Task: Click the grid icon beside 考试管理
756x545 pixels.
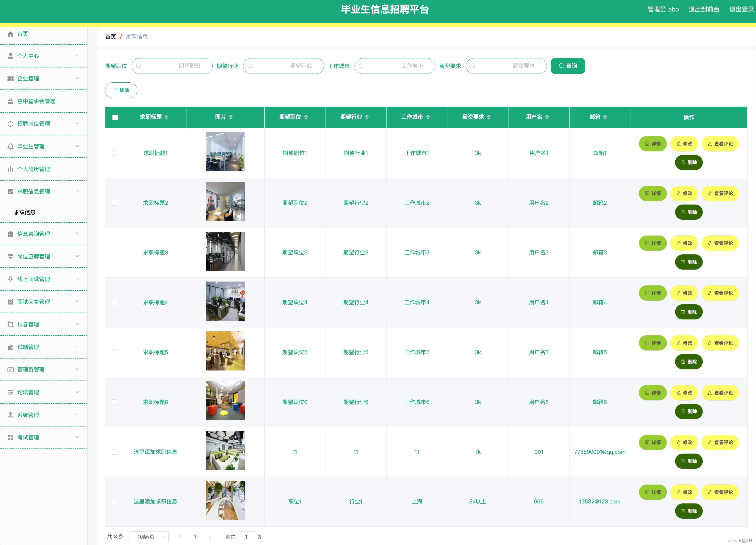Action: (10, 437)
